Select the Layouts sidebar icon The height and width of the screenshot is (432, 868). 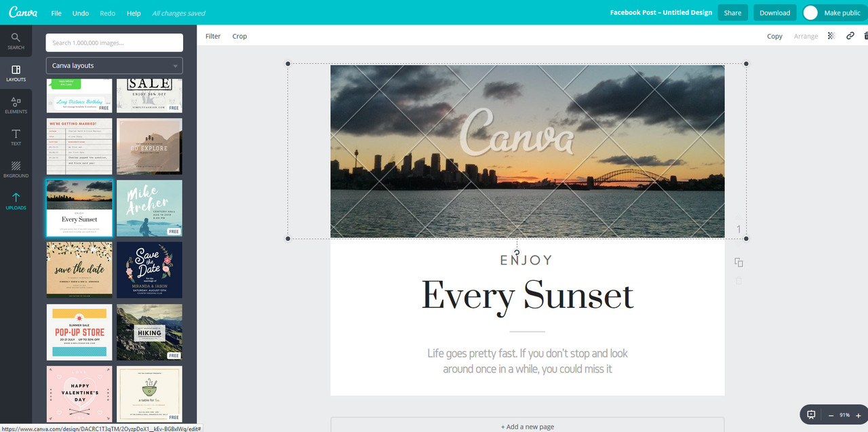16,73
